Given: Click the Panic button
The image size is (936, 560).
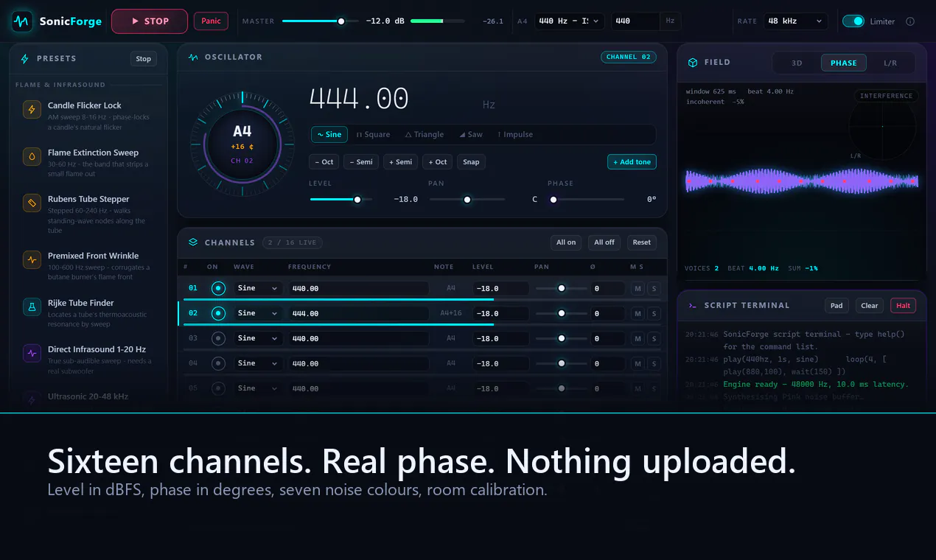Looking at the screenshot, I should point(212,21).
